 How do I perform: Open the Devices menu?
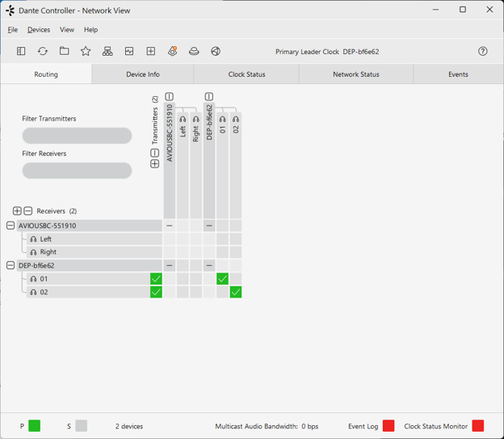click(x=39, y=30)
